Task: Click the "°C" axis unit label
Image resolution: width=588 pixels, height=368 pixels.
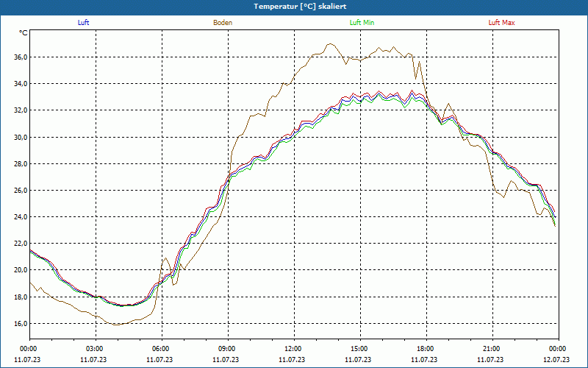Action: point(24,33)
